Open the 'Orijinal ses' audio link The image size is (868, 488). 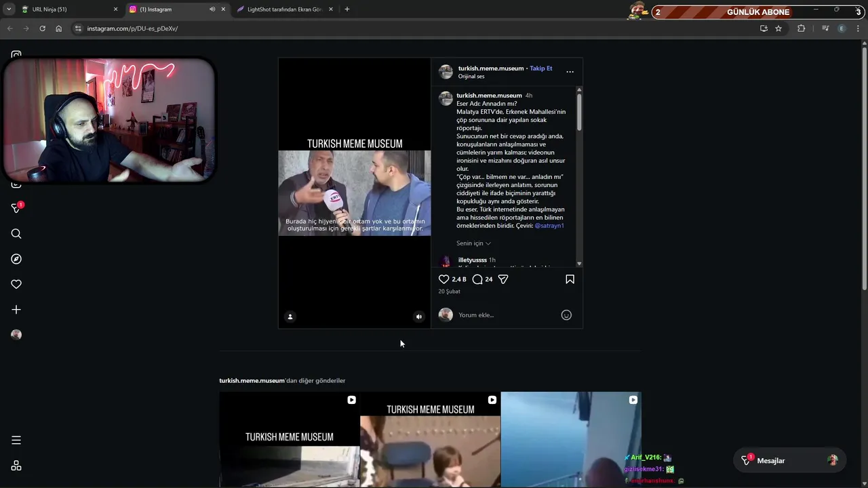click(x=471, y=77)
